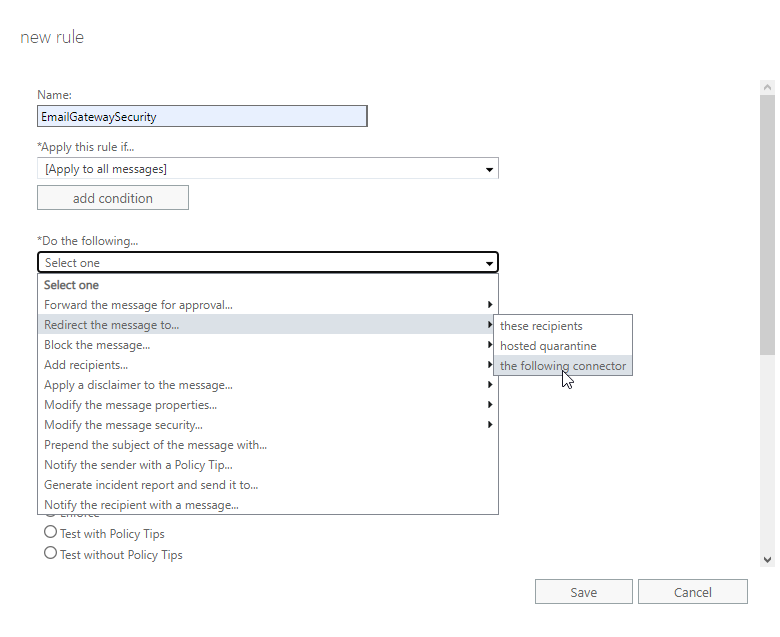Open the 'Do the following' dropdown

point(267,263)
